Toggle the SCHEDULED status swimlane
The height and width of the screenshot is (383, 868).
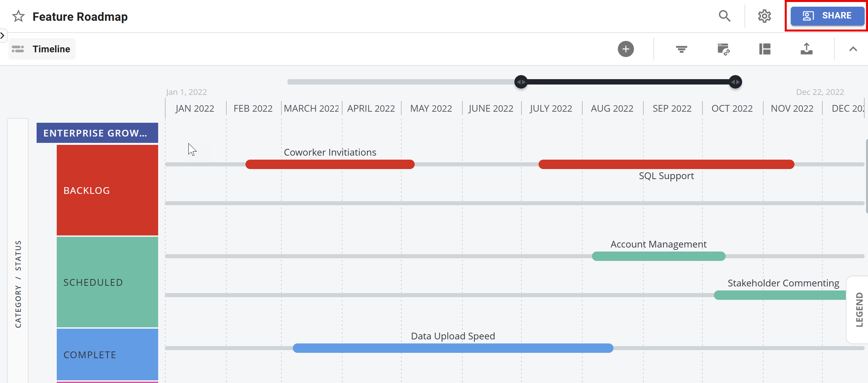click(107, 282)
